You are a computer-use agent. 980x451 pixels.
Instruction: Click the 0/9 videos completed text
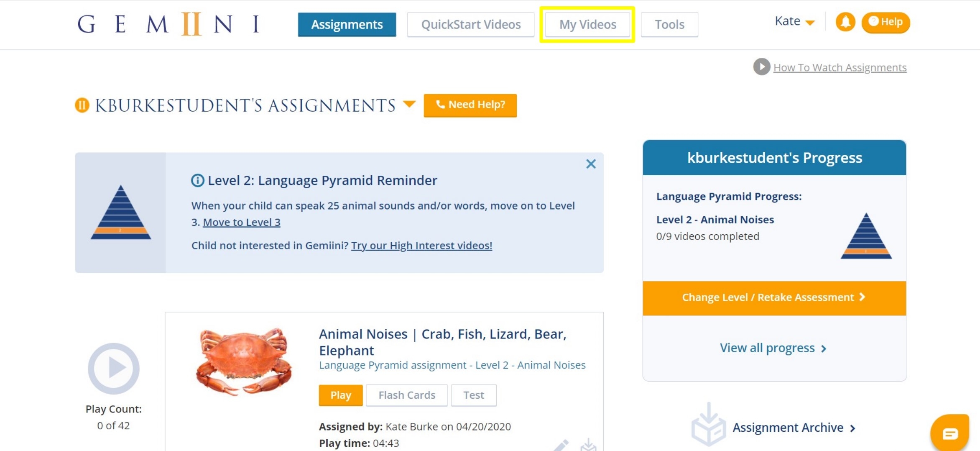coord(707,236)
